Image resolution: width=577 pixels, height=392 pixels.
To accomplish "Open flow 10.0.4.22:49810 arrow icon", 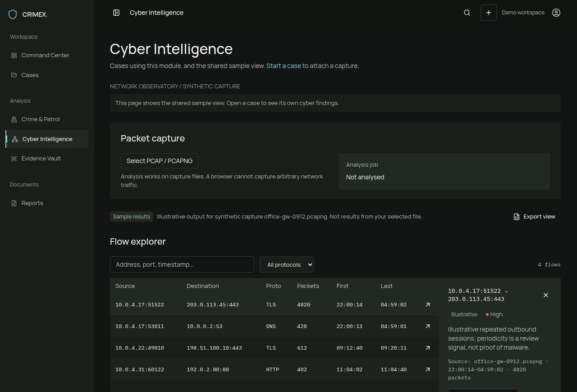I will tap(428, 348).
